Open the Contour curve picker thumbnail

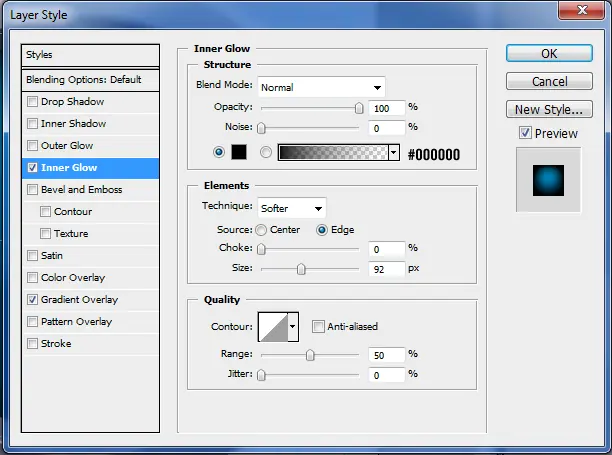[274, 327]
